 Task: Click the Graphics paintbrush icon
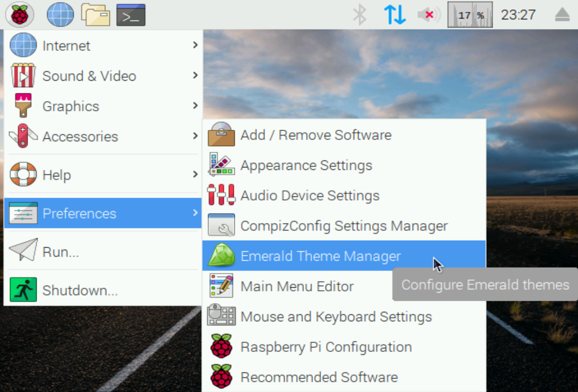click(23, 105)
